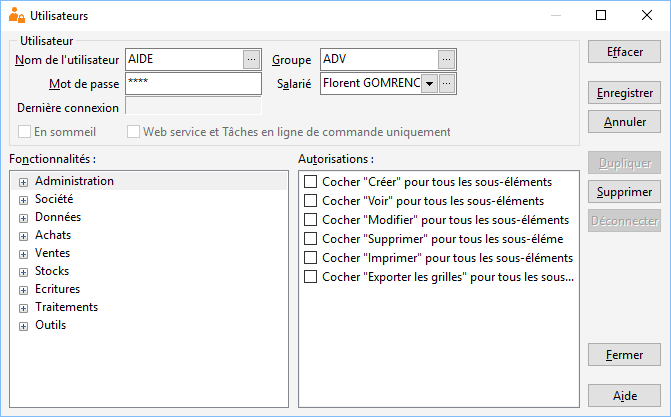The image size is (671, 417).
Task: Click the Supprimer button
Action: (x=624, y=192)
